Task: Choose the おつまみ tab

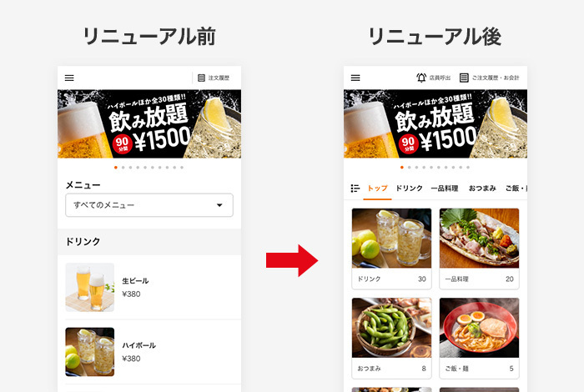Action: (482, 188)
